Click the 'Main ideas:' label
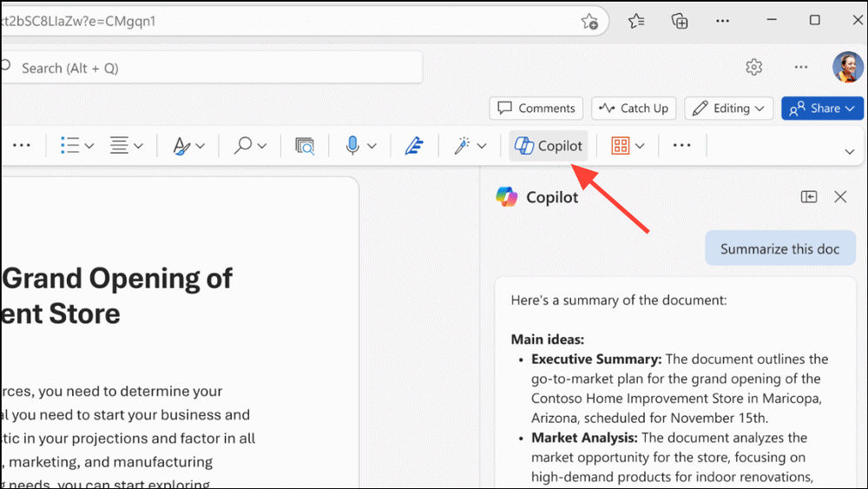Viewport: 868px width, 489px height. (548, 340)
